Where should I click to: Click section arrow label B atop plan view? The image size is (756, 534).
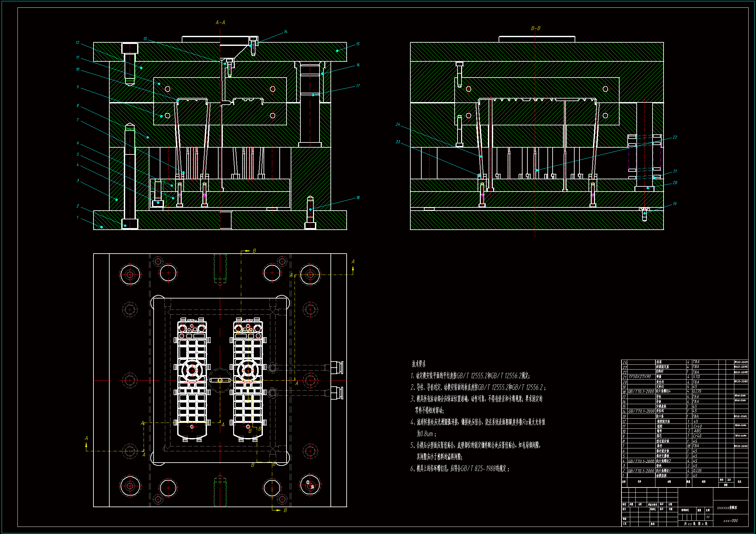(x=254, y=251)
